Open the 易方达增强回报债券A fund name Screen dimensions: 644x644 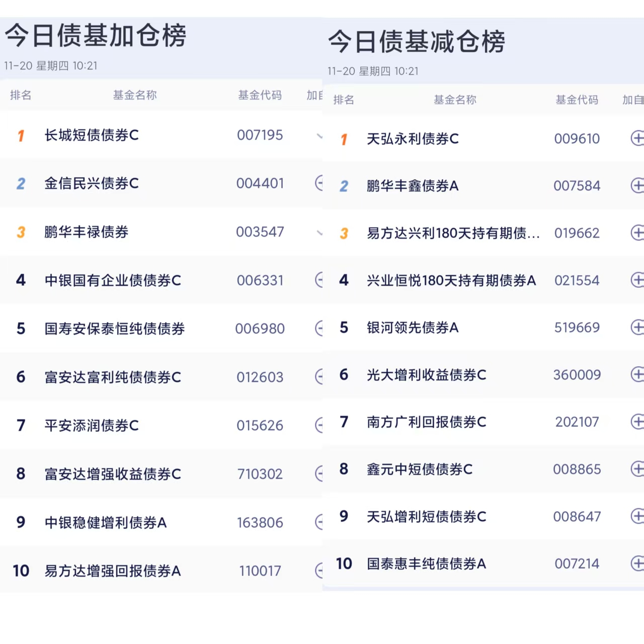[113, 571]
